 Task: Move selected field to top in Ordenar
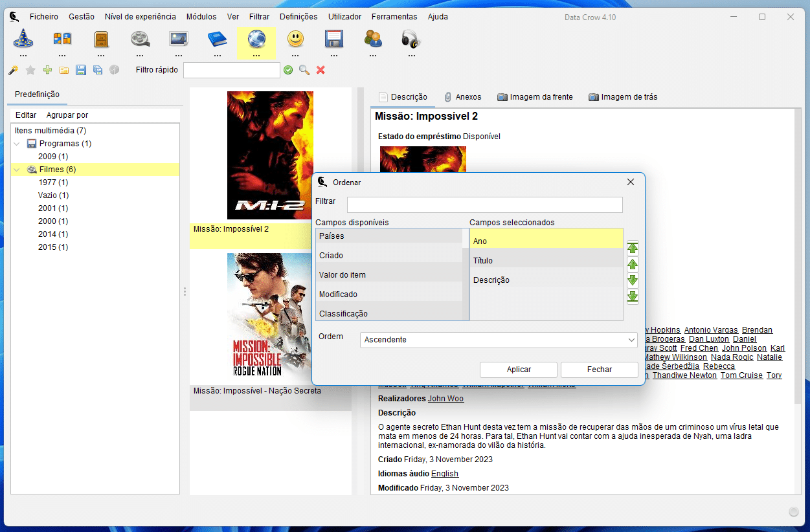click(633, 248)
